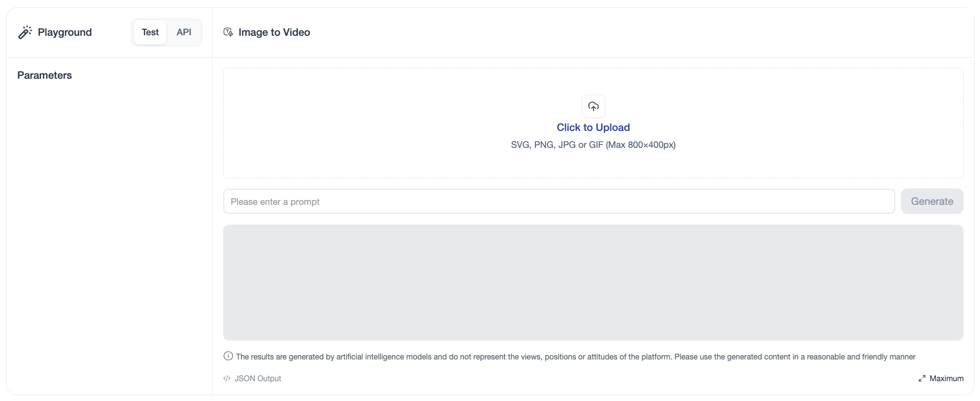Screen dimensions: 980x401
Task: Click the info circle icon beside disclaimer
Action: [228, 356]
